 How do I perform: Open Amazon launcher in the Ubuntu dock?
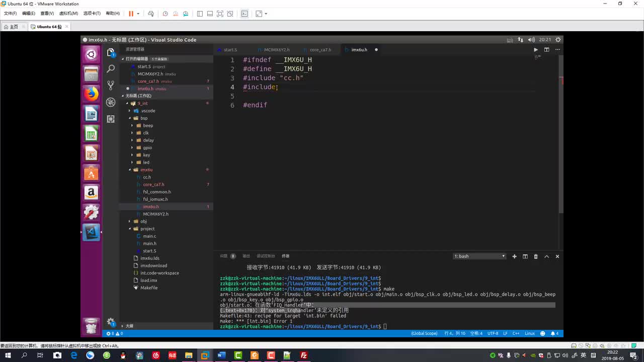[x=91, y=193]
